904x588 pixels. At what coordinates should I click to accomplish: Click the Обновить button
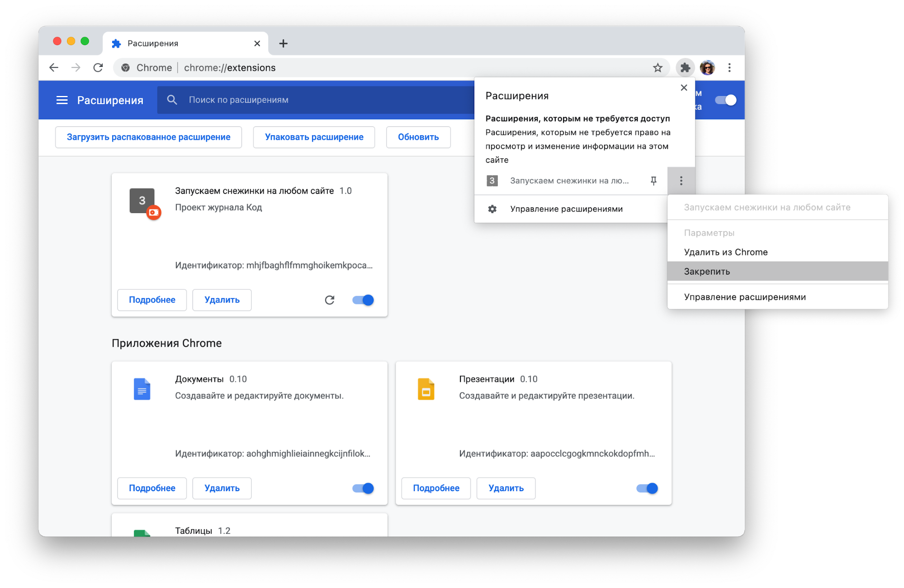(x=418, y=137)
